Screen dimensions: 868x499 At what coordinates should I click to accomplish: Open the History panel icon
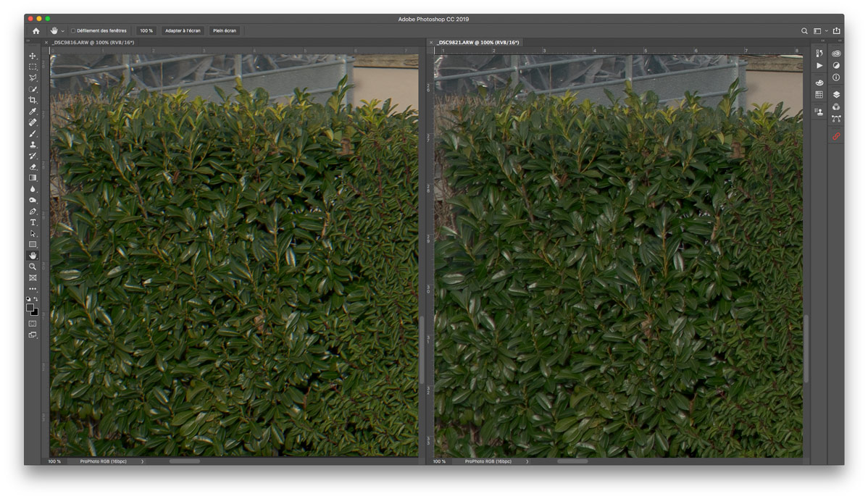tap(819, 54)
